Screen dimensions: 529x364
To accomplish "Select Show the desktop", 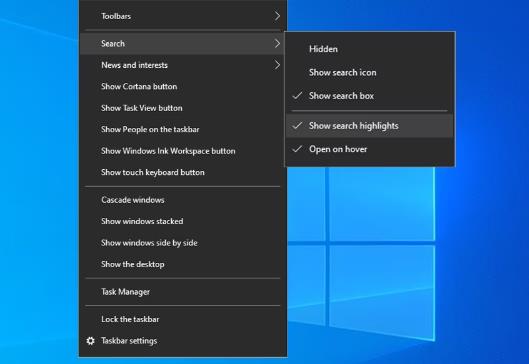I will [183, 264].
